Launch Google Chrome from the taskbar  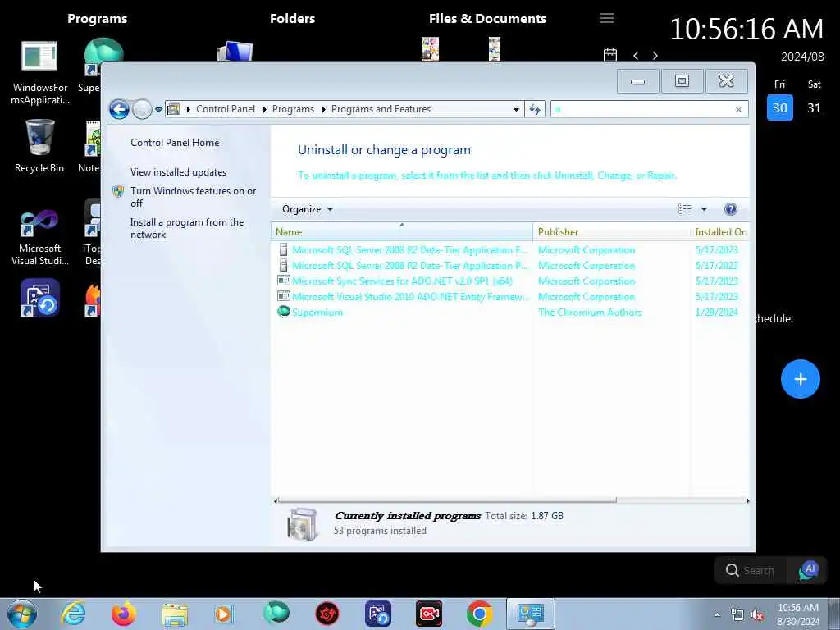pos(479,614)
